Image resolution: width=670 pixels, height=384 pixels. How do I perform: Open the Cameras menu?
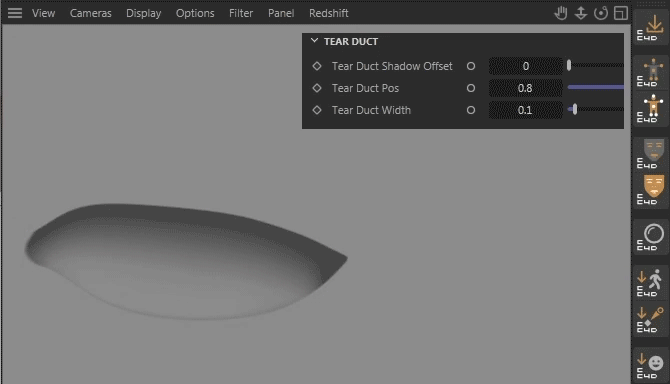pos(91,13)
